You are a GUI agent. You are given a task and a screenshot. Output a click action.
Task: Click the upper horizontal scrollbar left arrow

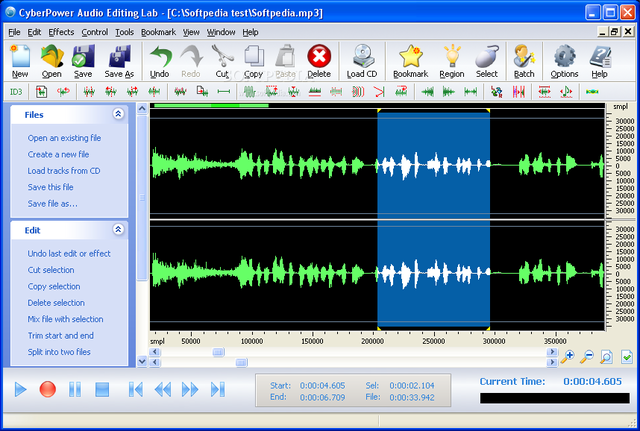[x=155, y=352]
